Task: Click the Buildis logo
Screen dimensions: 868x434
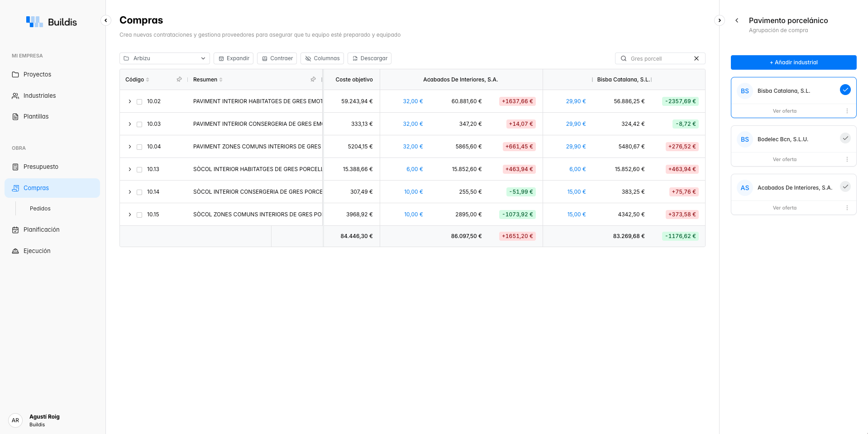Action: tap(51, 22)
